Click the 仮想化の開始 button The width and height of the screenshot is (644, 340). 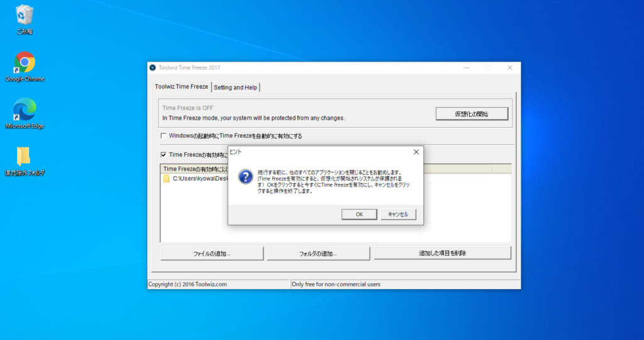pyautogui.click(x=472, y=114)
